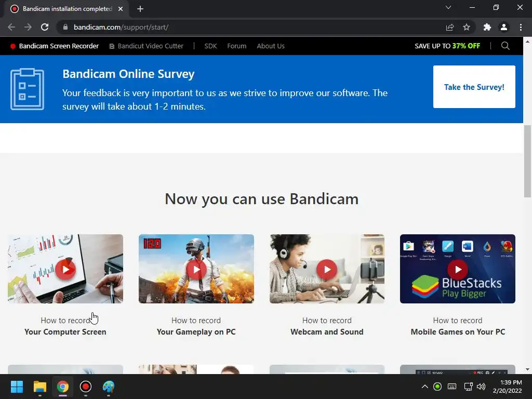The image size is (532, 399).
Task: Play Your Gameplay on PC video
Action: coord(196,270)
